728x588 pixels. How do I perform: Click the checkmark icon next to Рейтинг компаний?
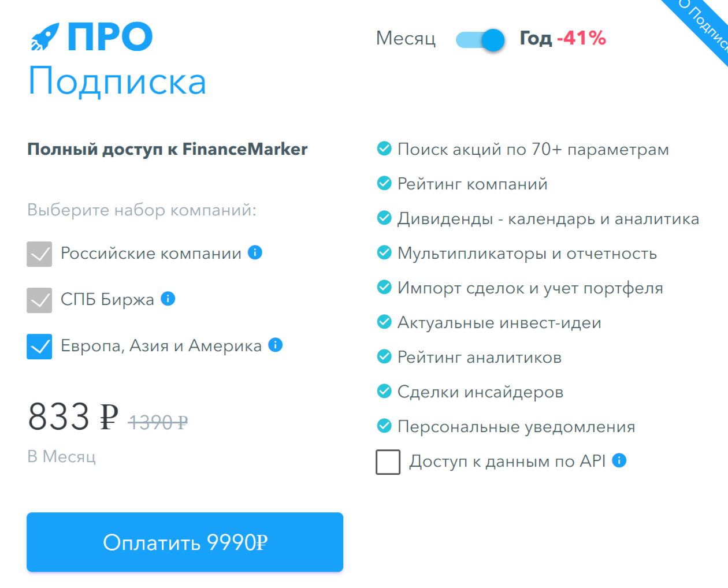pyautogui.click(x=384, y=183)
